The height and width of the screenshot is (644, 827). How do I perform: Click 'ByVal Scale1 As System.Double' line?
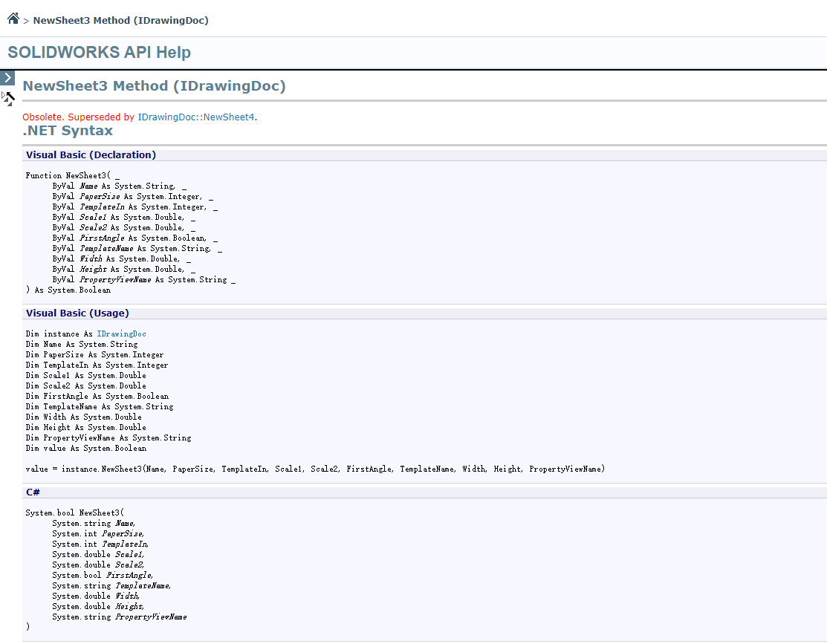click(x=123, y=218)
